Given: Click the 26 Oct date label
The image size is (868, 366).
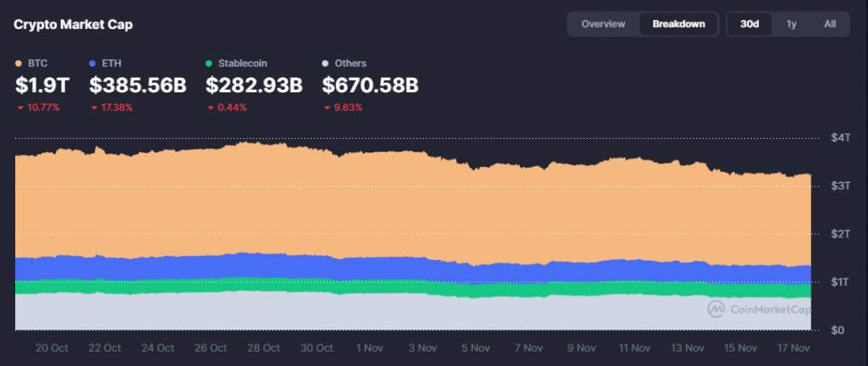Looking at the screenshot, I should pos(210,348).
